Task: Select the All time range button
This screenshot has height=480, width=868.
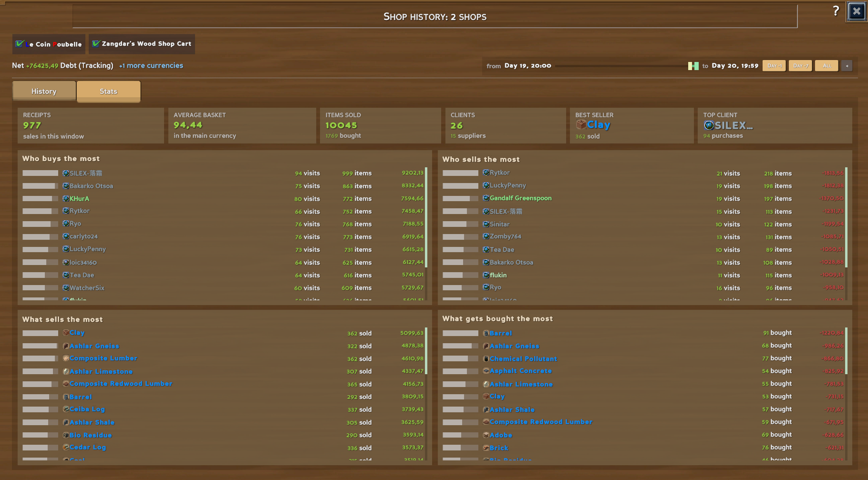Action: click(827, 66)
